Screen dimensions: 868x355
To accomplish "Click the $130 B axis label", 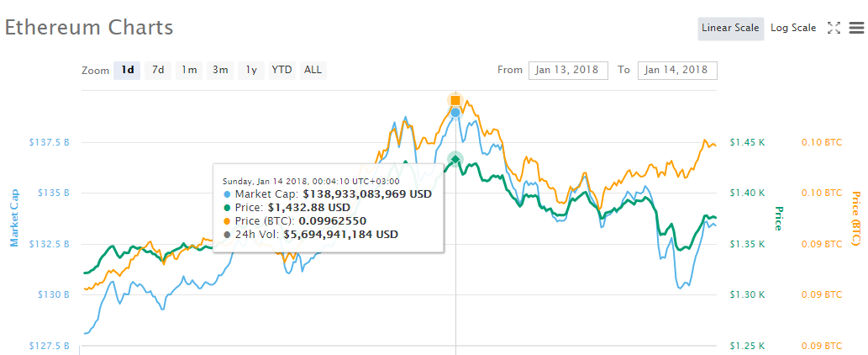I will (53, 294).
